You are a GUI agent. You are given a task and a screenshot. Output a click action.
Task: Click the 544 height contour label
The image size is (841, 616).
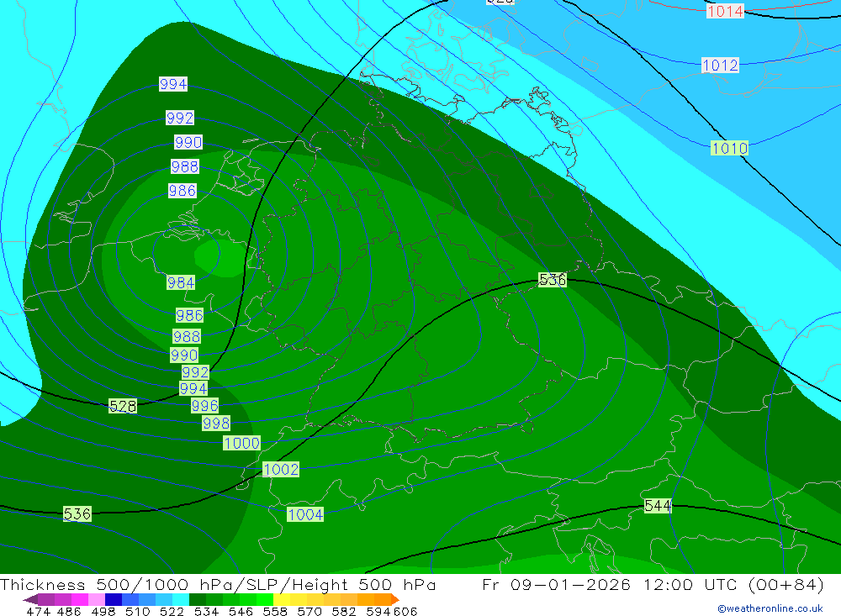(x=658, y=506)
